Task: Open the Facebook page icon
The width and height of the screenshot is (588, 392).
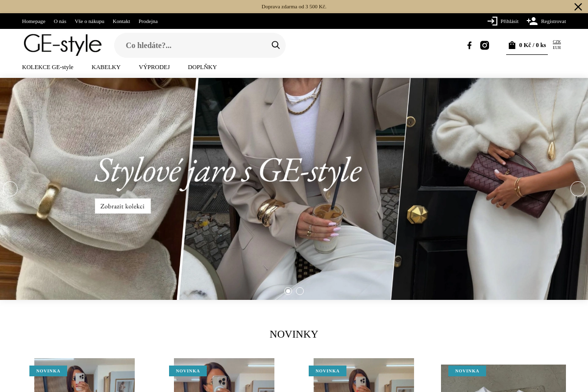Action: pos(469,45)
